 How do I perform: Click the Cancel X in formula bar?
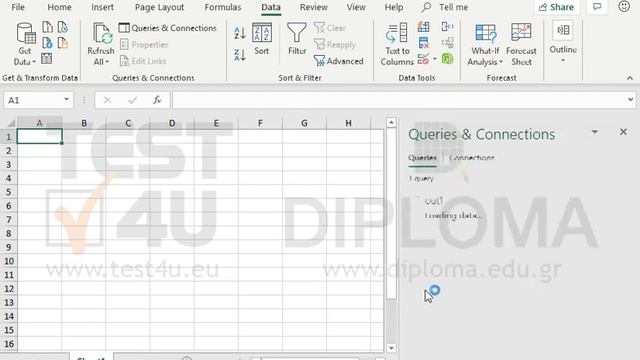click(107, 100)
